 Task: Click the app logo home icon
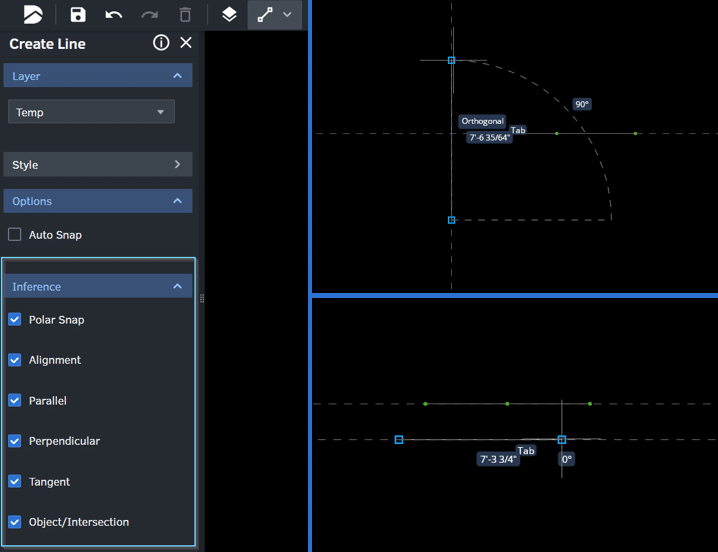tap(33, 15)
